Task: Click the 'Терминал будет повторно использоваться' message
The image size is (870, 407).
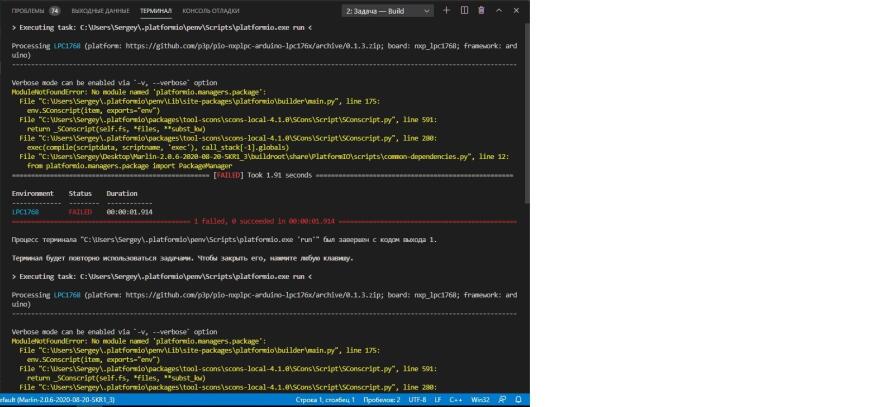Action: 183,258
